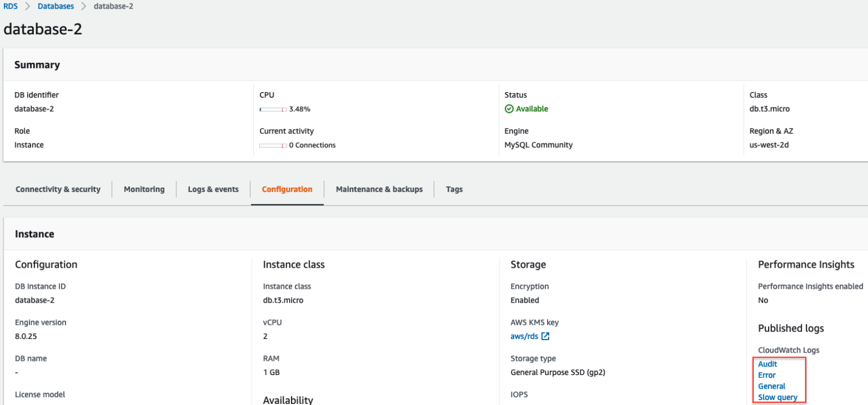Image resolution: width=868 pixels, height=405 pixels.
Task: Go to RDS via the breadcrumb
Action: (x=10, y=6)
